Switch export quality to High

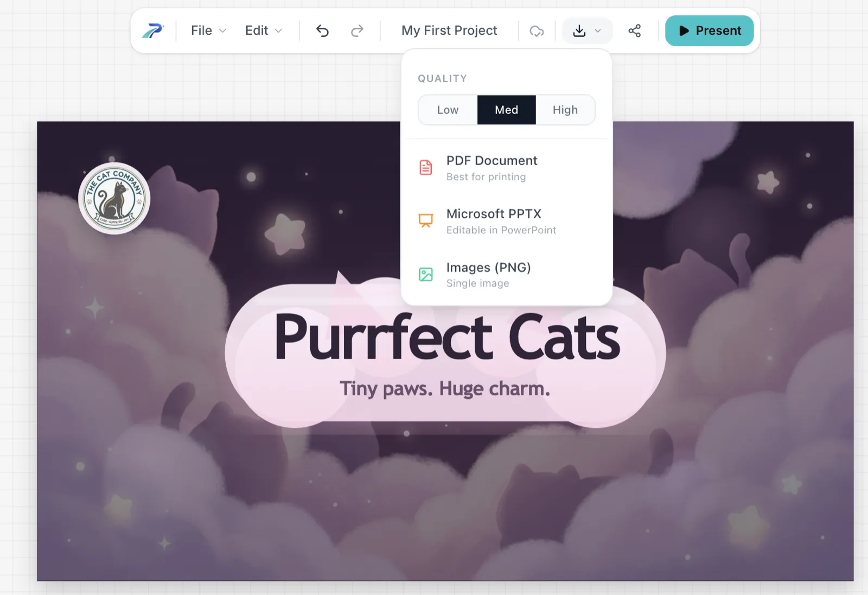pyautogui.click(x=565, y=110)
